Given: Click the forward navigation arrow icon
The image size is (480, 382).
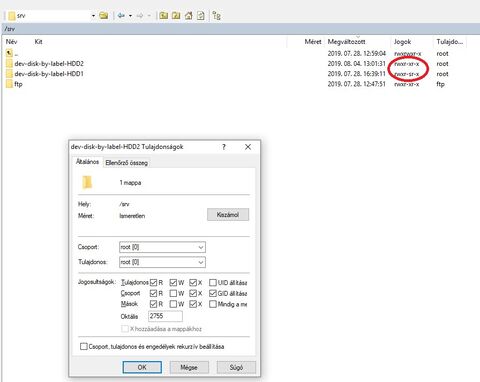Looking at the screenshot, I should tap(140, 16).
